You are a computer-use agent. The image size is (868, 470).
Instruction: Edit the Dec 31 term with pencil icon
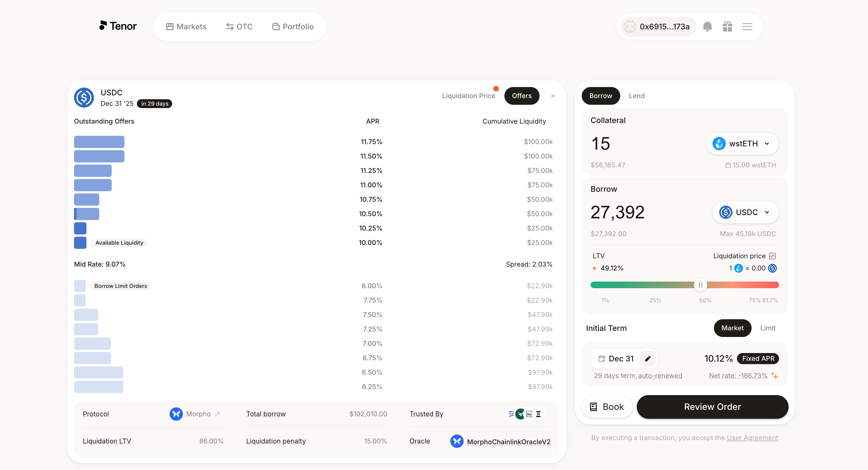(648, 359)
